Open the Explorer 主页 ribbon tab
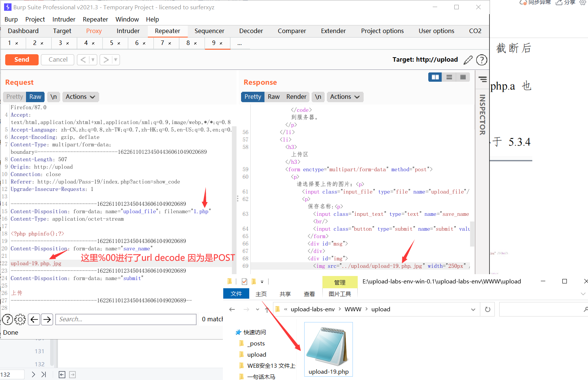This screenshot has width=588, height=380. pyautogui.click(x=261, y=294)
